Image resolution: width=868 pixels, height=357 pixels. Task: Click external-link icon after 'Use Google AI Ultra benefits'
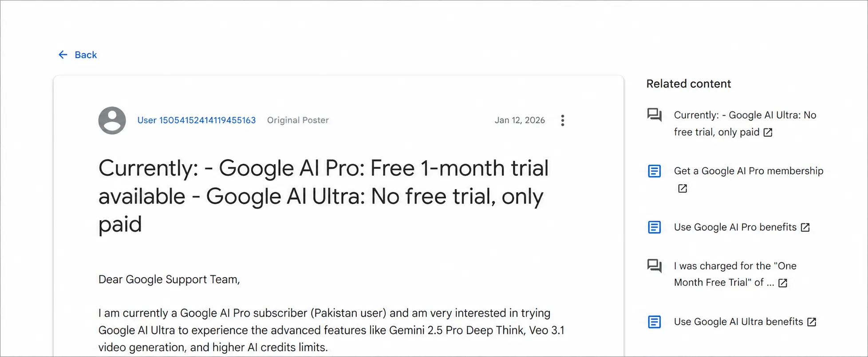[812, 322]
